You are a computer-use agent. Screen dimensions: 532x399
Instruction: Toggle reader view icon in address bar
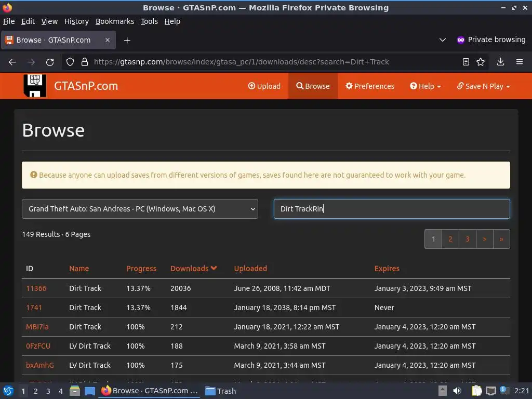tap(466, 62)
